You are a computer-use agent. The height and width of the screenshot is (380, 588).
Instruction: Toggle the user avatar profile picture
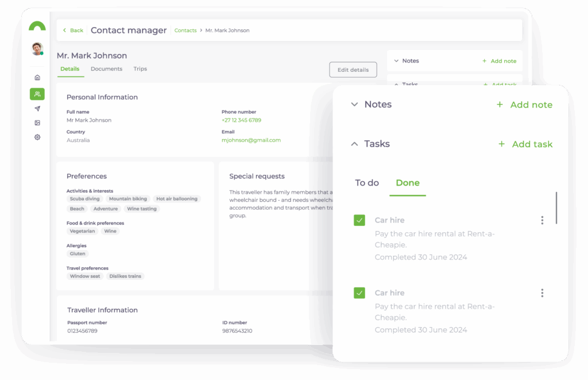tap(36, 49)
